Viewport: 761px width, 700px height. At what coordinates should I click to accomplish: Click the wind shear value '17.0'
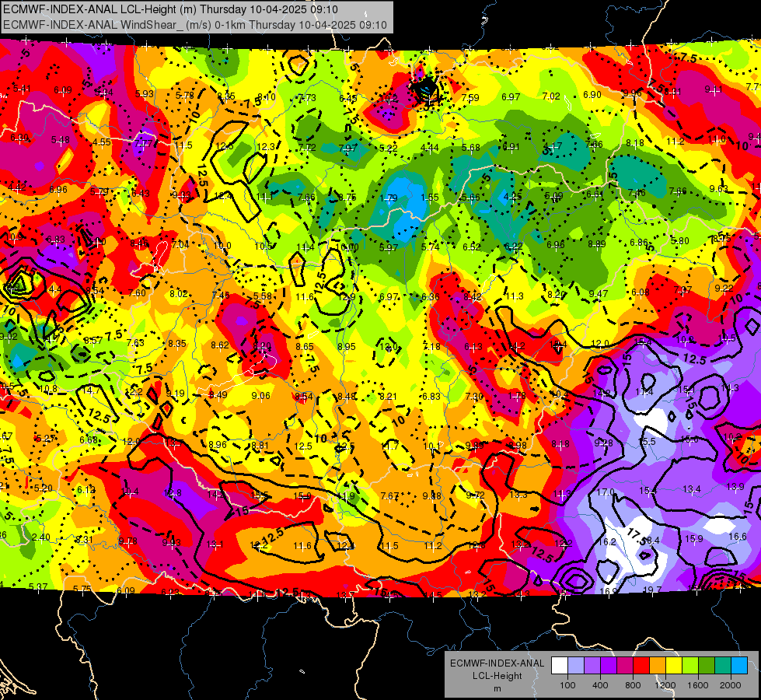606,492
